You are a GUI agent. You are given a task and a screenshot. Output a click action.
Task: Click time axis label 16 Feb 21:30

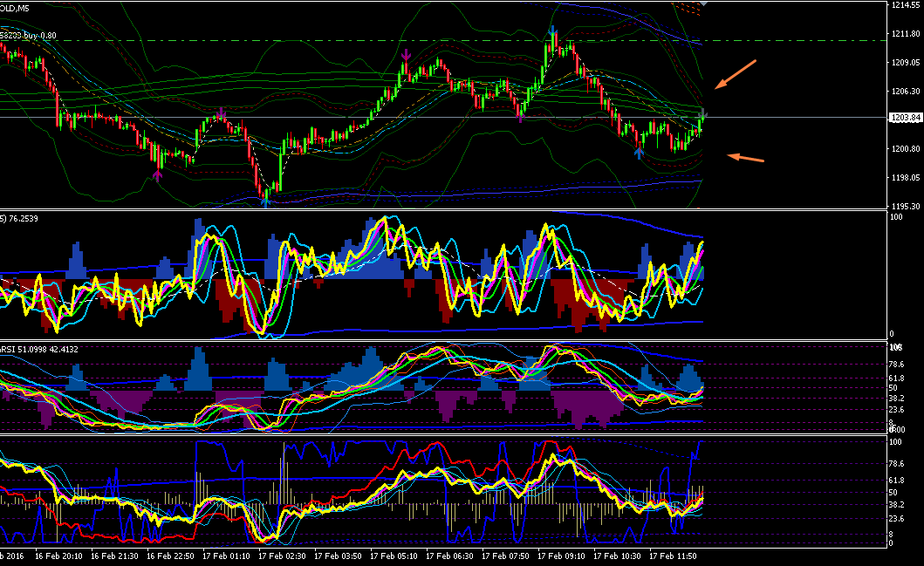tap(114, 556)
